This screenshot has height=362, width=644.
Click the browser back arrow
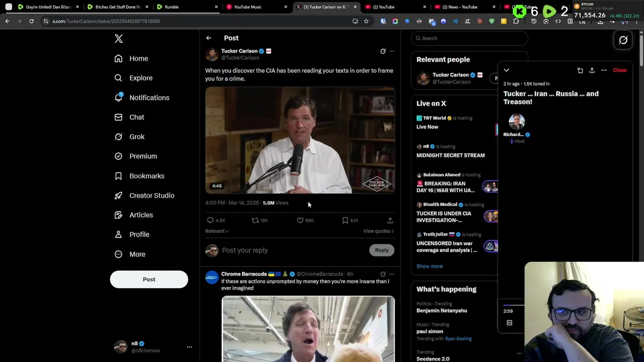point(7,21)
